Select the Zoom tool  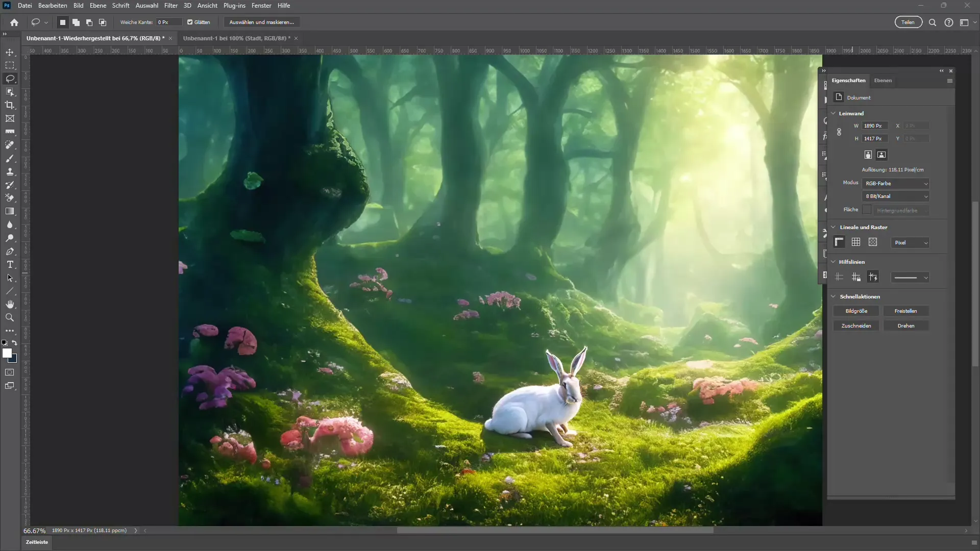pos(10,318)
